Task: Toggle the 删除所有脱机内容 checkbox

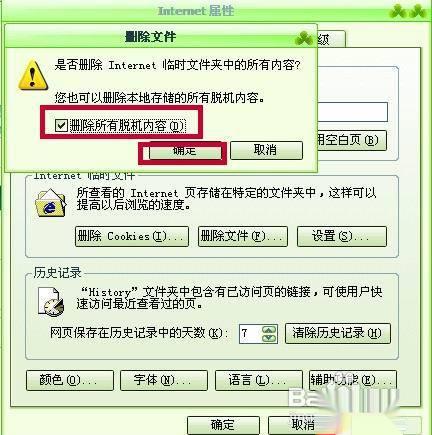Action: (61, 126)
